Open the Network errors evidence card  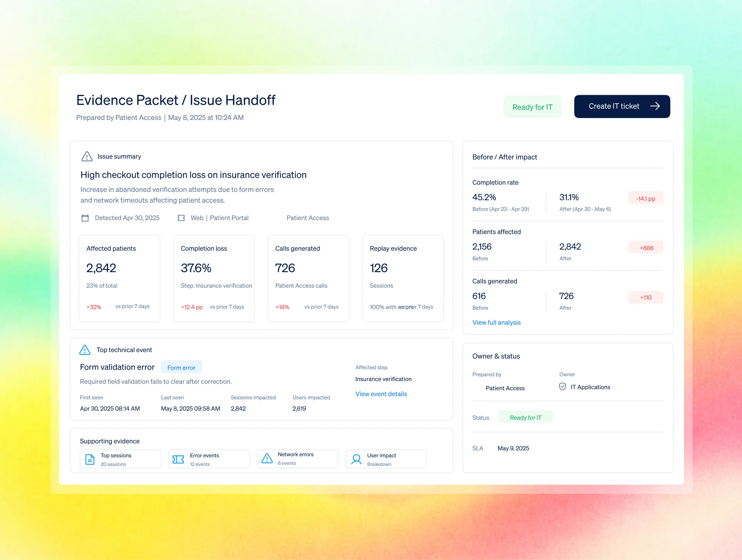tap(297, 459)
